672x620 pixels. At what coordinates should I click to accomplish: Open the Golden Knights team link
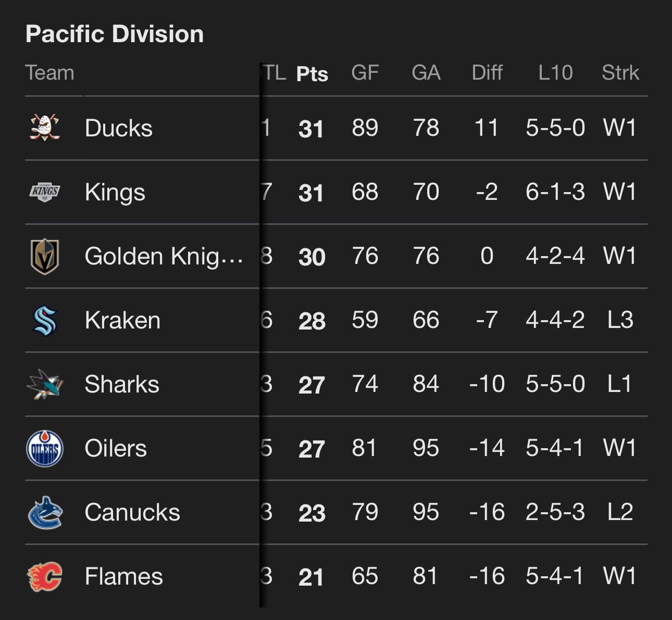pos(164,256)
